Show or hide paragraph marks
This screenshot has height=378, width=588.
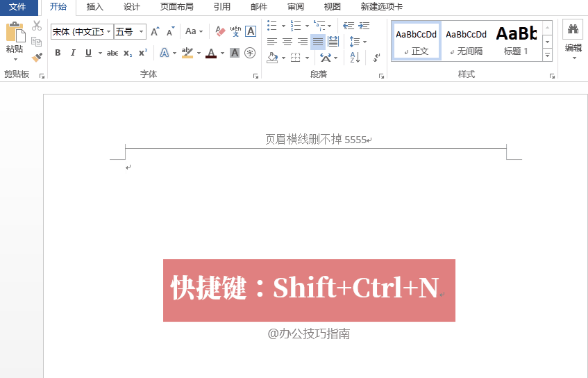(376, 58)
